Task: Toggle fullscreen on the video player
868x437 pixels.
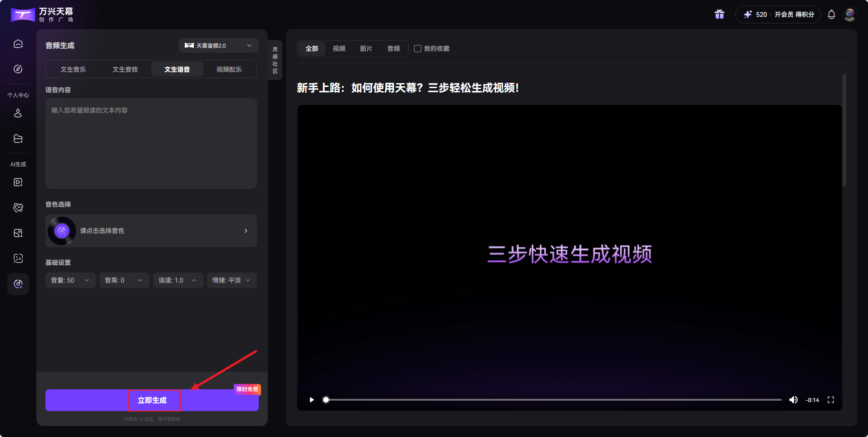Action: tap(831, 400)
